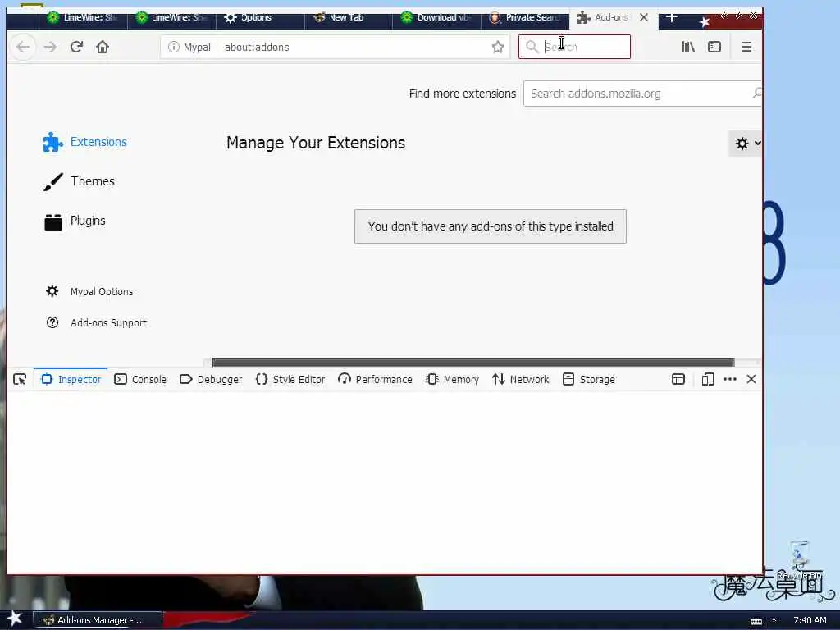Open the home page icon
The image size is (840, 630).
pos(103,47)
